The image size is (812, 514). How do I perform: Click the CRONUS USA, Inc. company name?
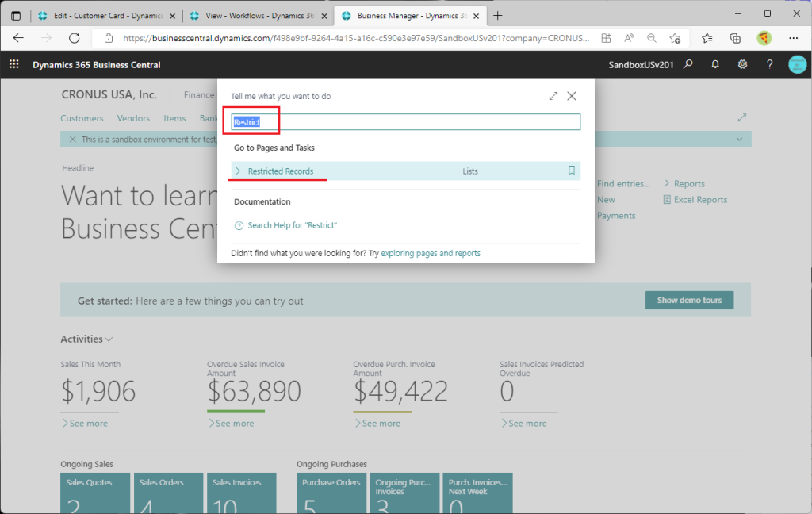(x=109, y=95)
